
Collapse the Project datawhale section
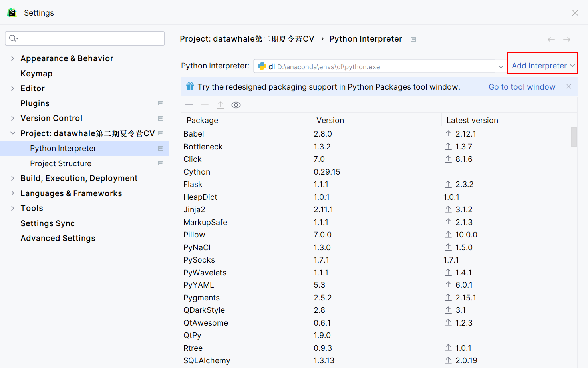point(12,133)
